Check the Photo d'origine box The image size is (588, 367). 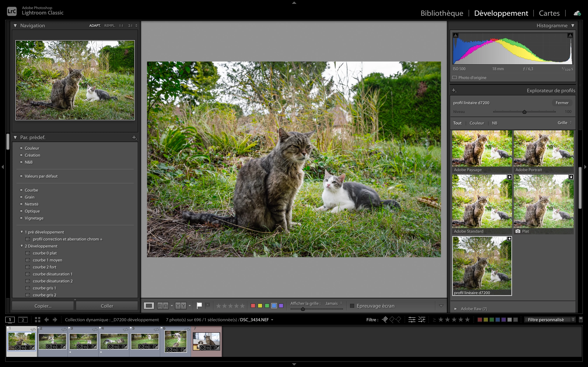point(454,78)
